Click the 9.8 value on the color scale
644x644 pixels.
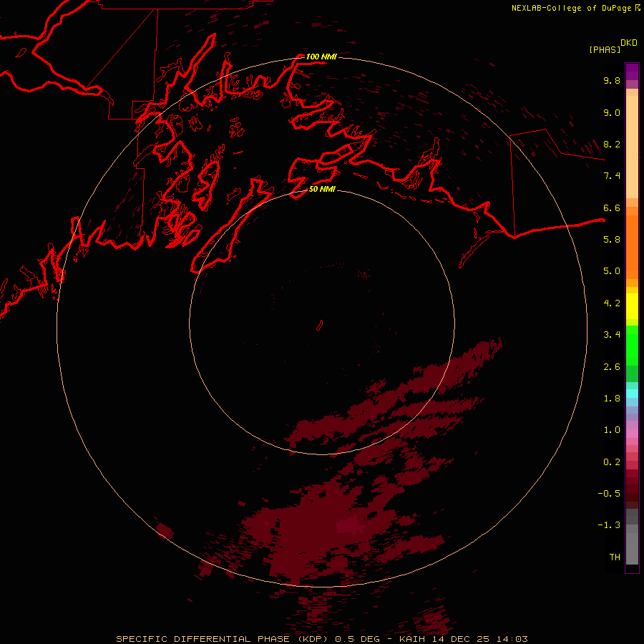(x=612, y=81)
